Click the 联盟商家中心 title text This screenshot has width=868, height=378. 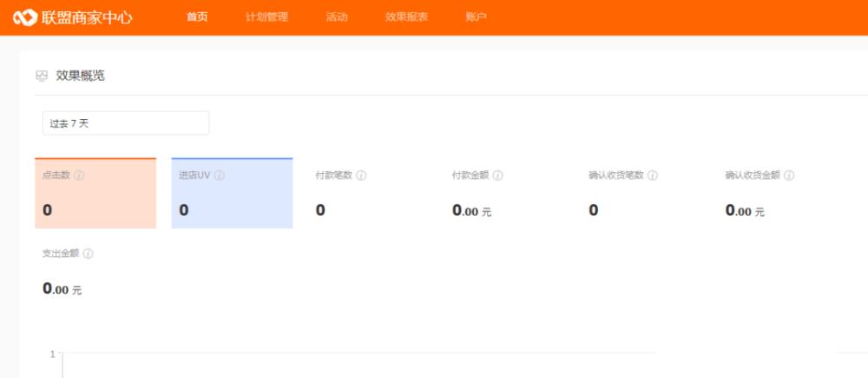pos(87,17)
